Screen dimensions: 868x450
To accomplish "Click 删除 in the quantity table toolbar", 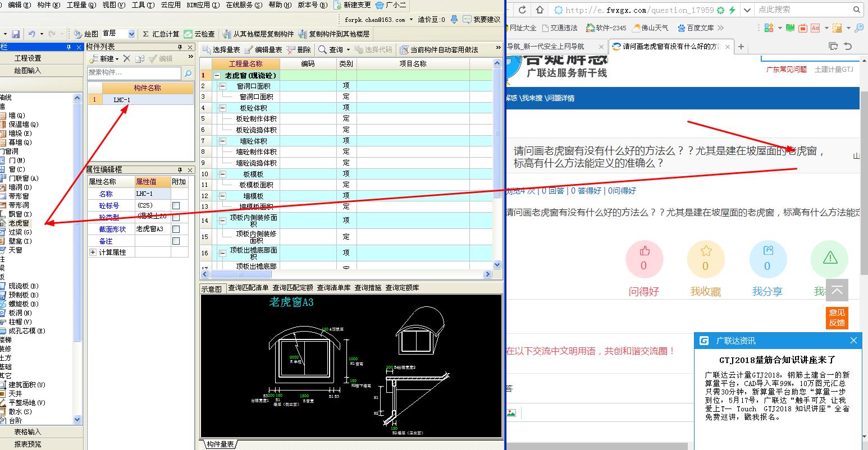I will point(299,50).
